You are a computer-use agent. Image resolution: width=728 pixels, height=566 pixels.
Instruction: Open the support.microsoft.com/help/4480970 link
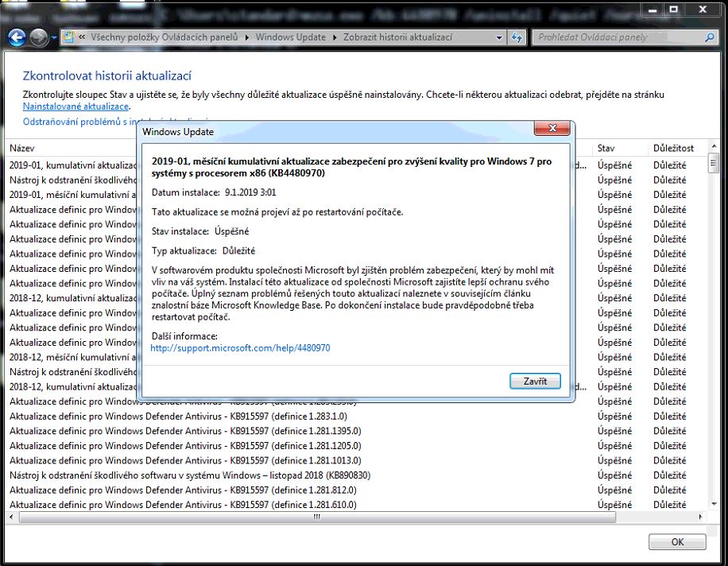(240, 348)
